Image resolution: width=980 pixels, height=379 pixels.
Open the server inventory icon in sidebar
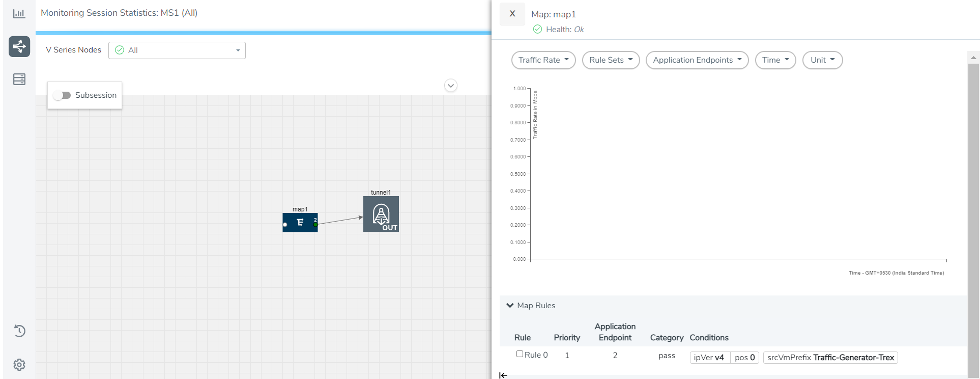(x=19, y=79)
